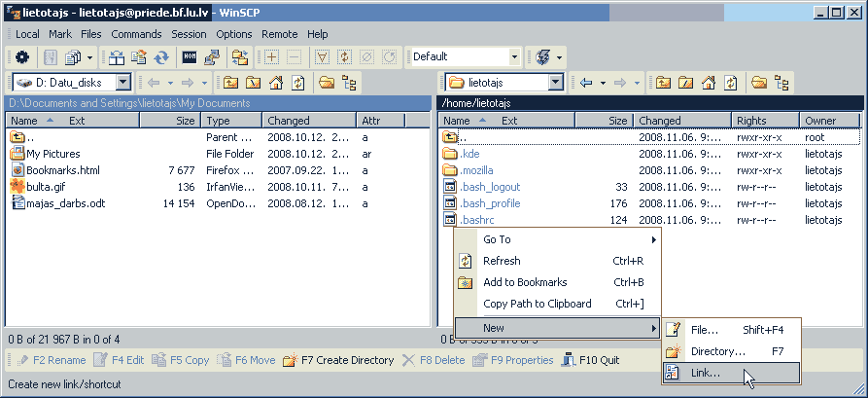Open the Remote menu
The height and width of the screenshot is (398, 868).
tap(280, 34)
